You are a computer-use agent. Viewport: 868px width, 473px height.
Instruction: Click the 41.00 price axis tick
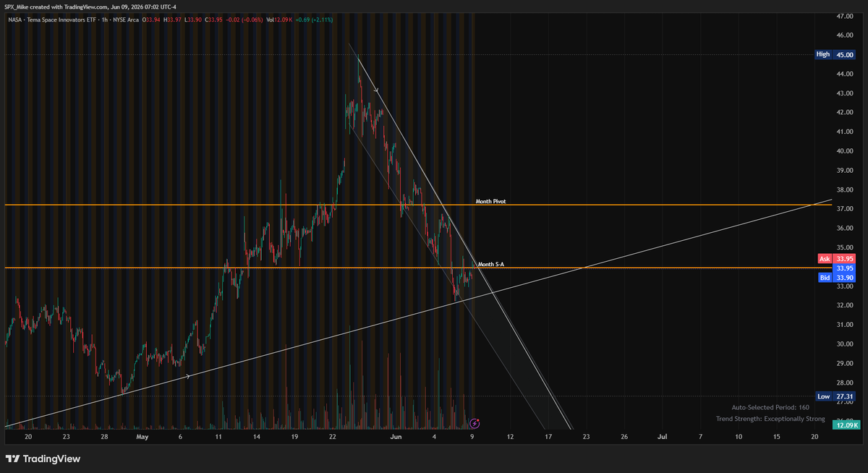(845, 132)
